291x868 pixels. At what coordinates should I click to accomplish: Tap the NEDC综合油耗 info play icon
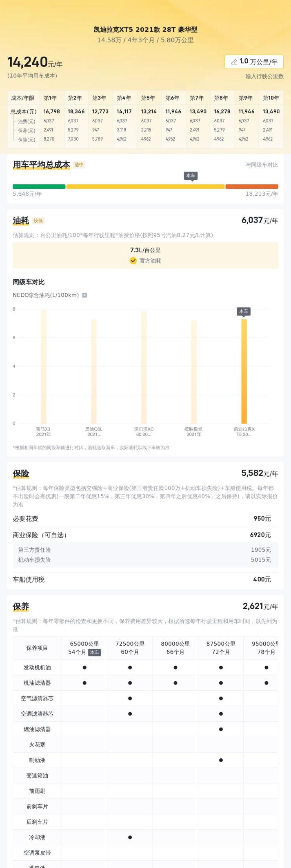(84, 295)
